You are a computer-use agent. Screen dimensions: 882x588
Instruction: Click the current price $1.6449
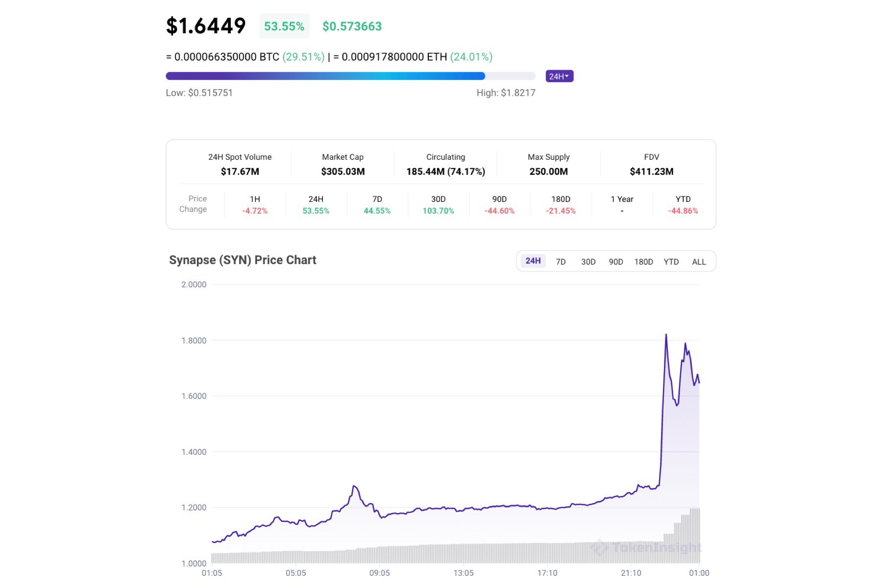[x=205, y=25]
